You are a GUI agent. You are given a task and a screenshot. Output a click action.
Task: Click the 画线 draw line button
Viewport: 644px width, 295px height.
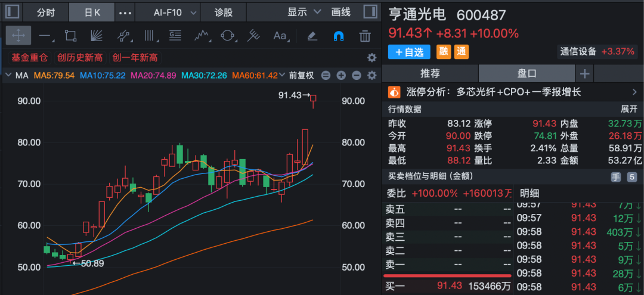point(341,12)
